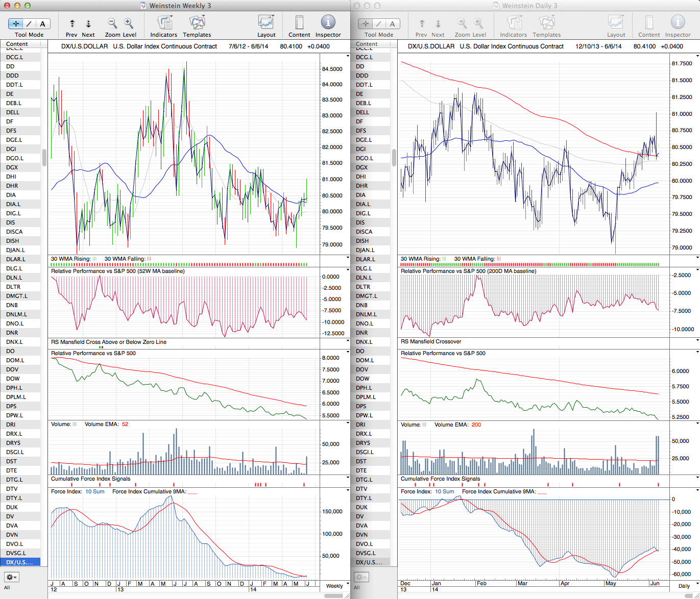Open gear action menu below Weekly symbol list
This screenshot has height=599, width=700.
11,577
